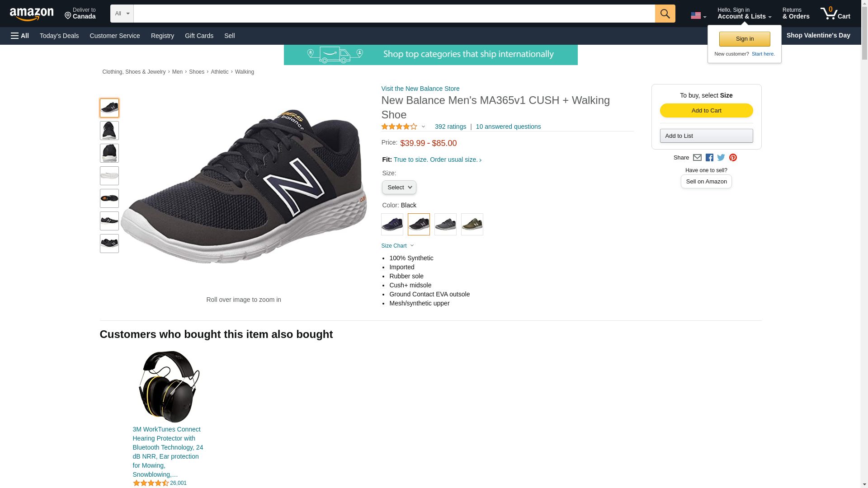Share product on Twitter
The image size is (868, 488).
[721, 158]
